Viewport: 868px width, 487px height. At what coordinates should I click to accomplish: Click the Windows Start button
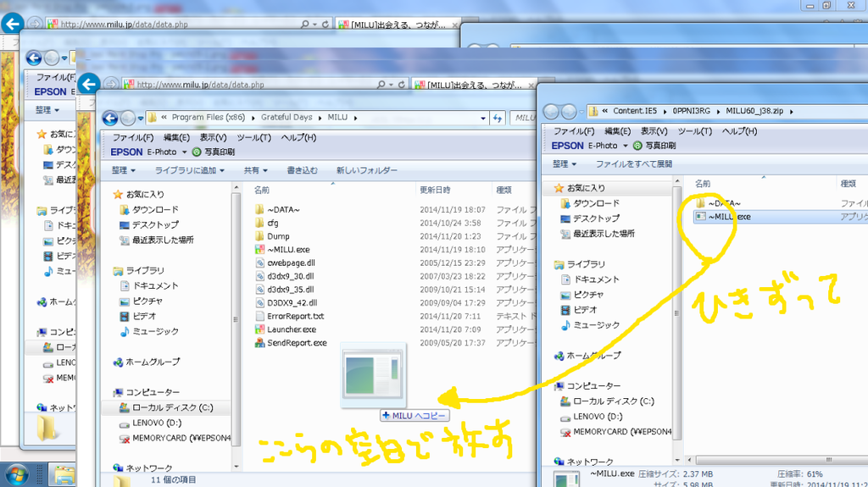click(x=17, y=475)
